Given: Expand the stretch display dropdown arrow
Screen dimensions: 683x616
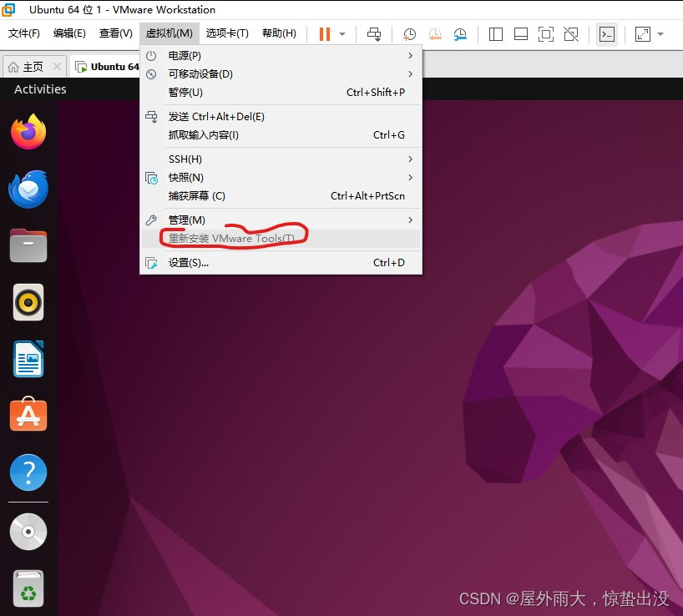Looking at the screenshot, I should [x=660, y=34].
